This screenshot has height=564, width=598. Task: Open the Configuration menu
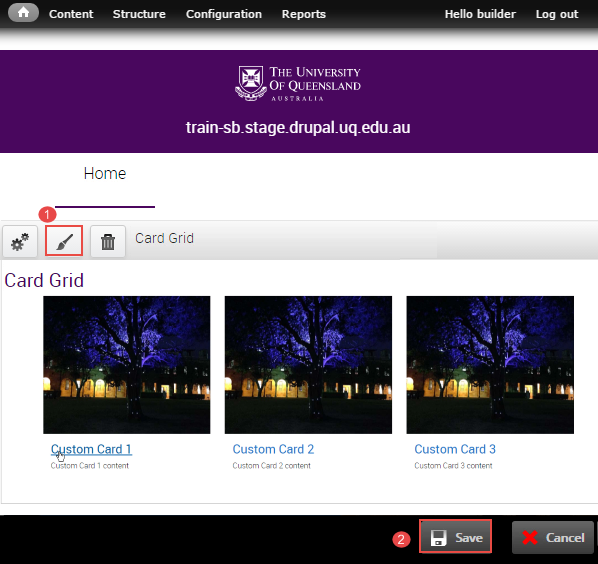pos(224,14)
